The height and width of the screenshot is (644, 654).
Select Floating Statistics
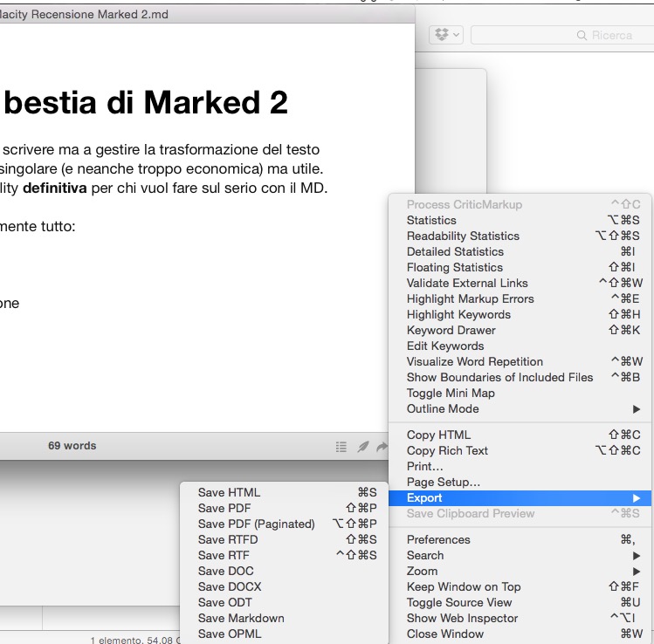click(x=520, y=267)
